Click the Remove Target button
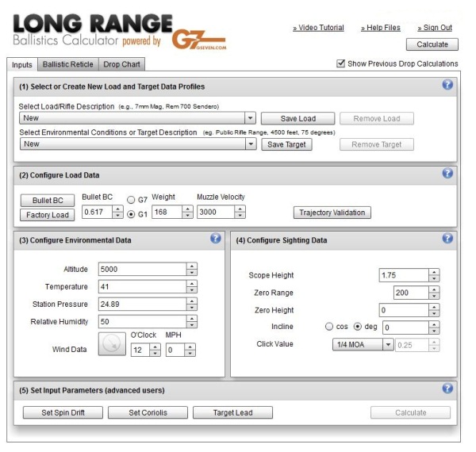Viewport: 476px width, 452px height. [376, 144]
